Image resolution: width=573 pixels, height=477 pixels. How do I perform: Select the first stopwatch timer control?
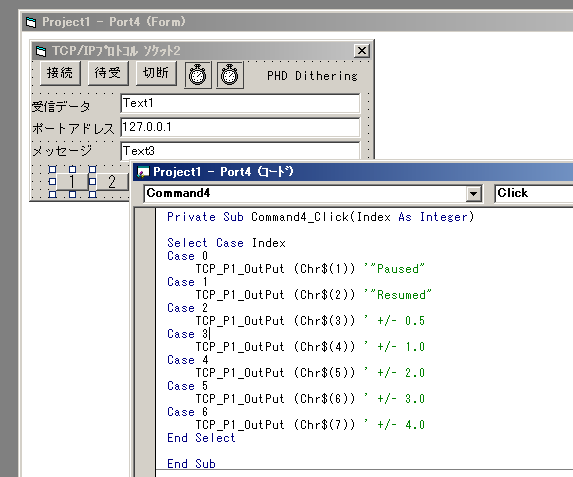tap(198, 75)
